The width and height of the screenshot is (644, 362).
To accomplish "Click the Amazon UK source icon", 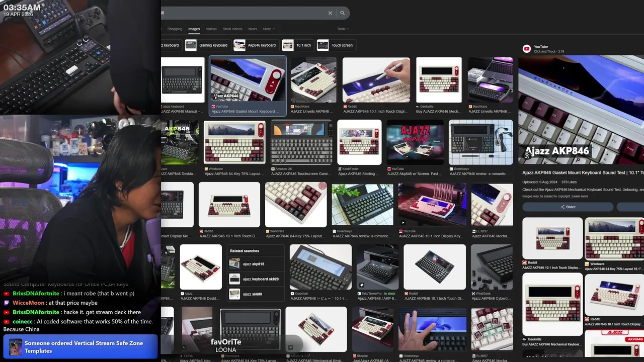I will click(x=273, y=169).
